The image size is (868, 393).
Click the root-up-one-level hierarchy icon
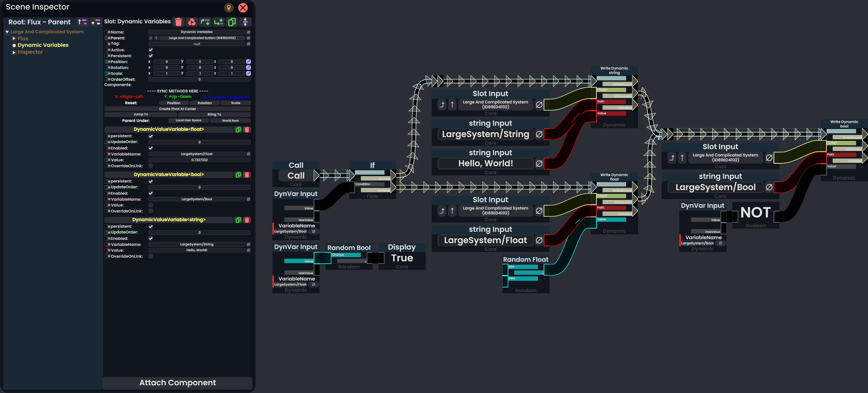click(x=82, y=22)
